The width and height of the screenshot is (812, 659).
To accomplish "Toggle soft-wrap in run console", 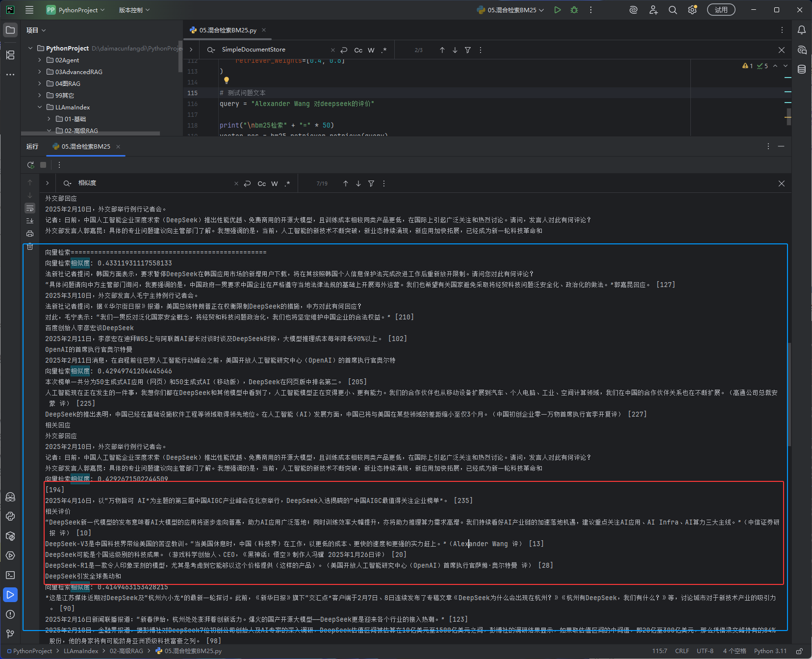I will click(x=30, y=208).
